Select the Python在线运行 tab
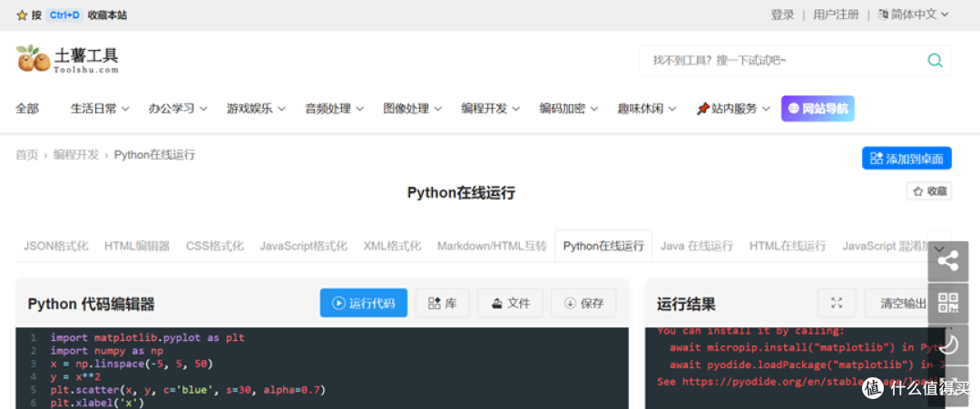980x409 pixels. tap(603, 246)
